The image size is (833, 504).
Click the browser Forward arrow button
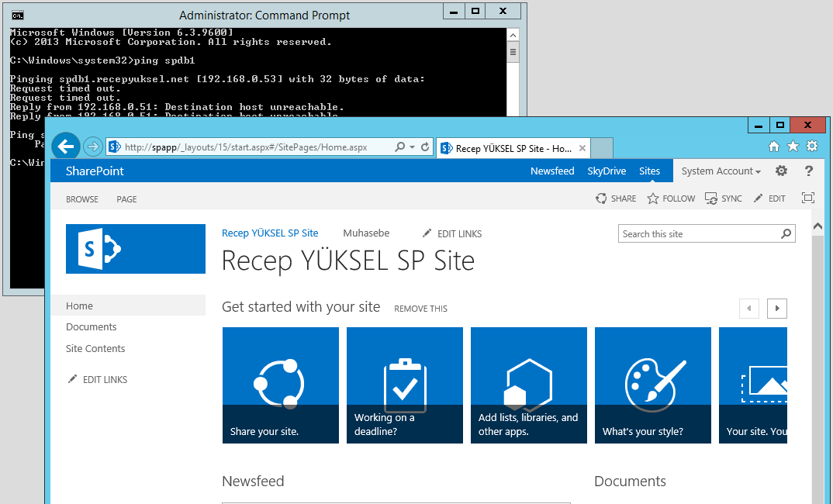(93, 147)
